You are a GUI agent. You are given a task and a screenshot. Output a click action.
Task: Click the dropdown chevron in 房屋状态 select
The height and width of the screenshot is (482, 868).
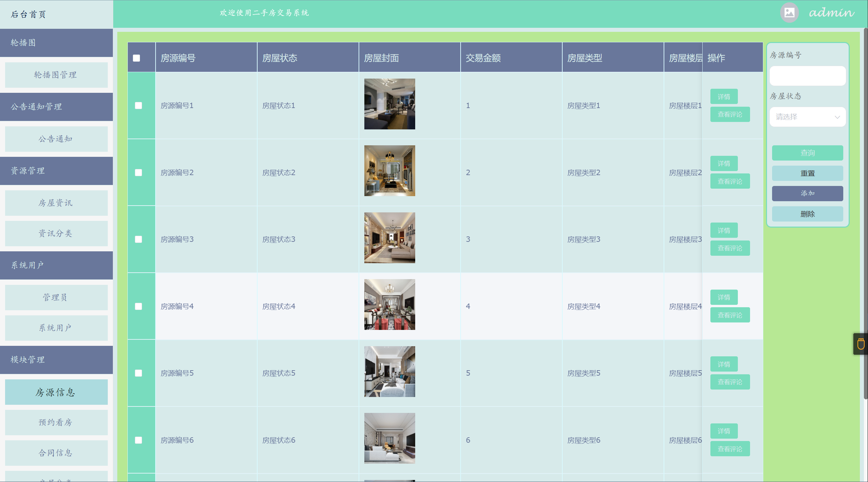(837, 117)
